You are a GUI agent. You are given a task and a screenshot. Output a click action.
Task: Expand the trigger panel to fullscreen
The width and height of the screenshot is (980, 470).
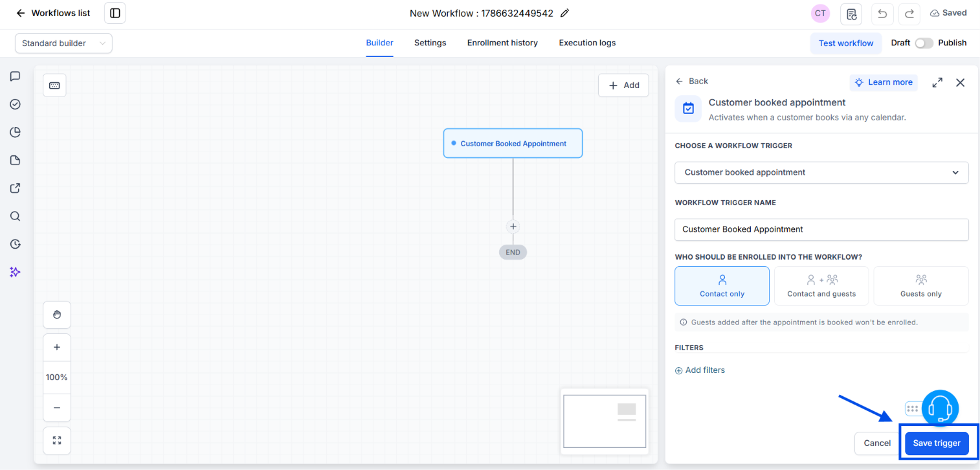pyautogui.click(x=937, y=82)
